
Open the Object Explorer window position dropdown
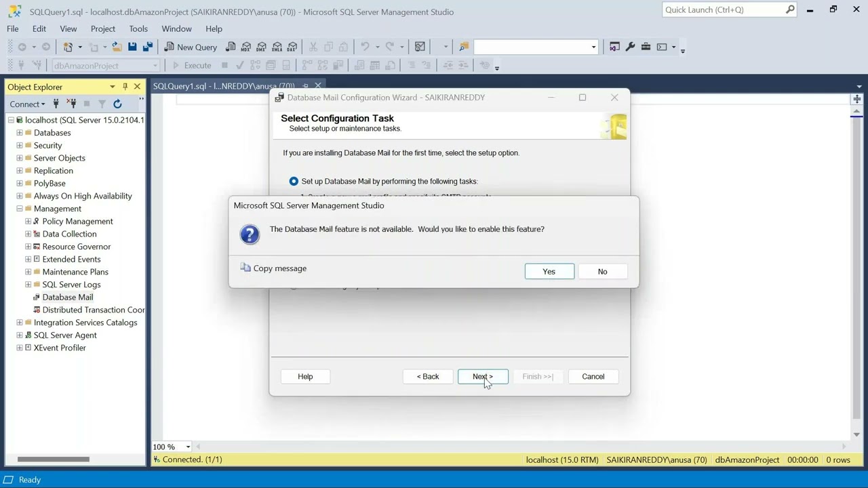tap(112, 87)
